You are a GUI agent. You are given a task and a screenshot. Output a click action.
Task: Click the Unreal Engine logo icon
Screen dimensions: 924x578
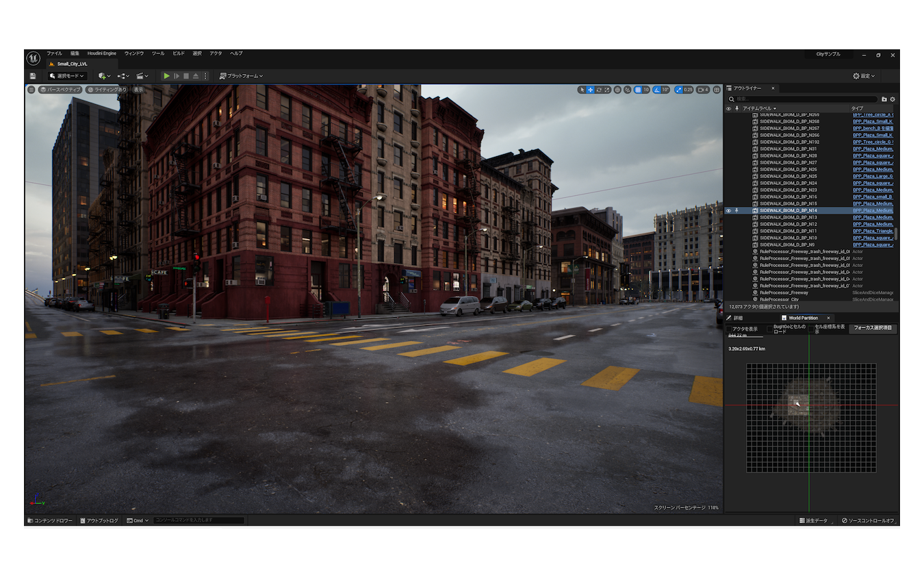point(33,58)
